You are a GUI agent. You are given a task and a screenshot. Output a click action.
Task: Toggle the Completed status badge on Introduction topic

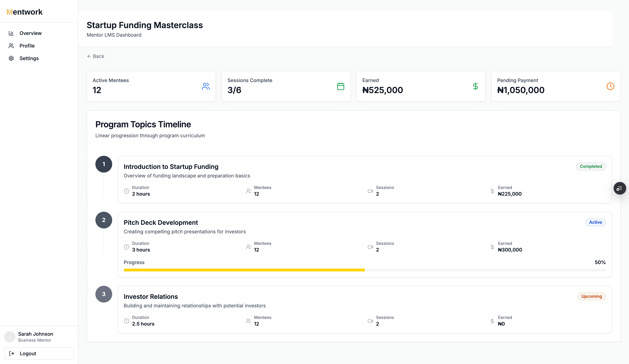click(x=591, y=166)
